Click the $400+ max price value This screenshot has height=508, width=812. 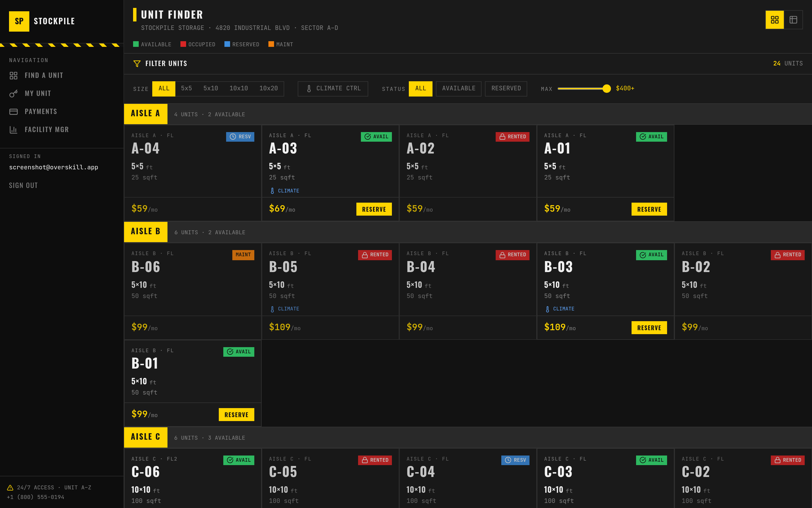(x=625, y=88)
